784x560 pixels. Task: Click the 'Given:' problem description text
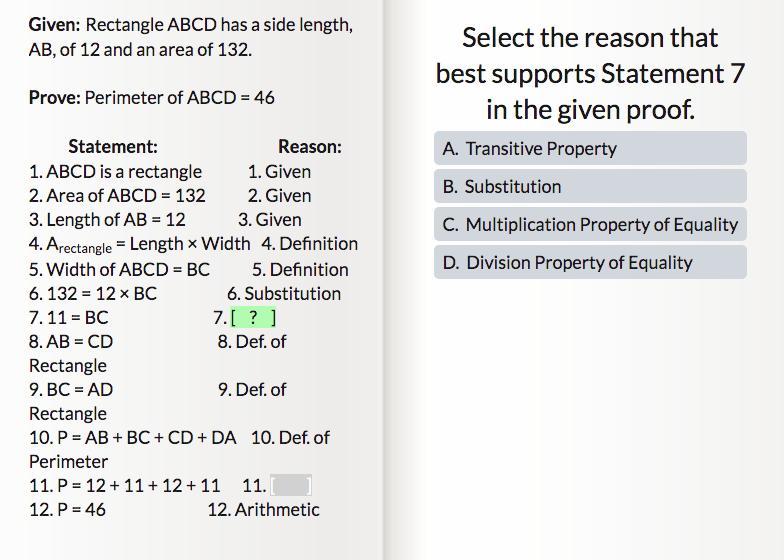coord(190,36)
